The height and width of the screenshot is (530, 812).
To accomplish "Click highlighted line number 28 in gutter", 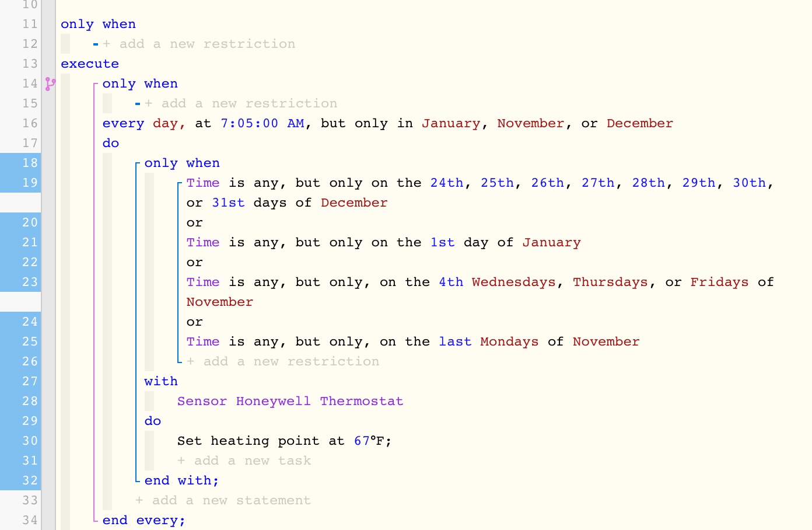I will point(30,401).
